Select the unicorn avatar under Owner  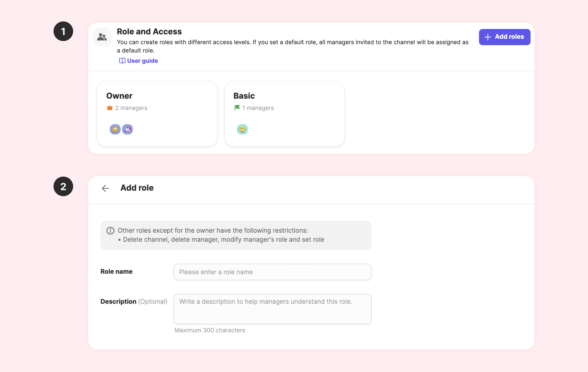tap(128, 130)
